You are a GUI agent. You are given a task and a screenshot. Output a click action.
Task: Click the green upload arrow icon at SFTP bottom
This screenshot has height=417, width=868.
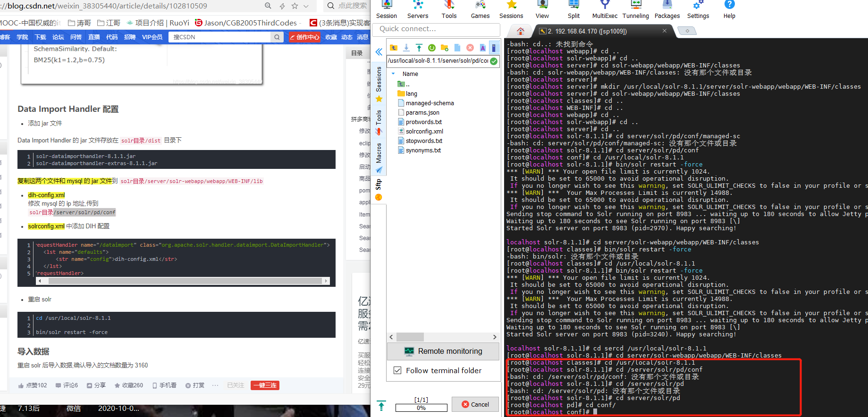tap(381, 405)
